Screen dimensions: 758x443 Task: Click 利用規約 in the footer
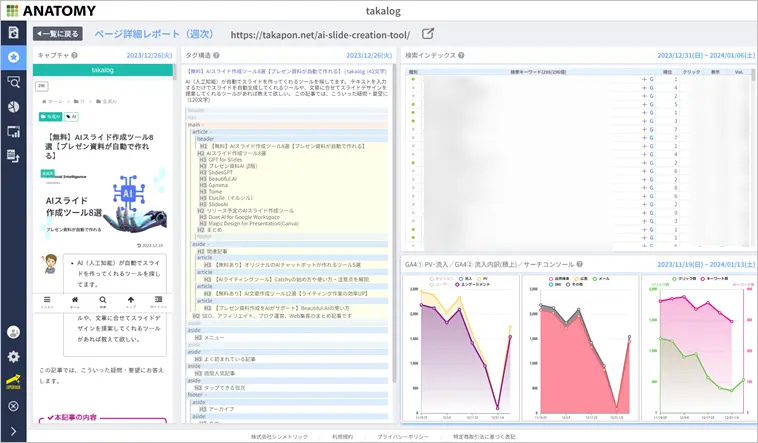coord(342,437)
